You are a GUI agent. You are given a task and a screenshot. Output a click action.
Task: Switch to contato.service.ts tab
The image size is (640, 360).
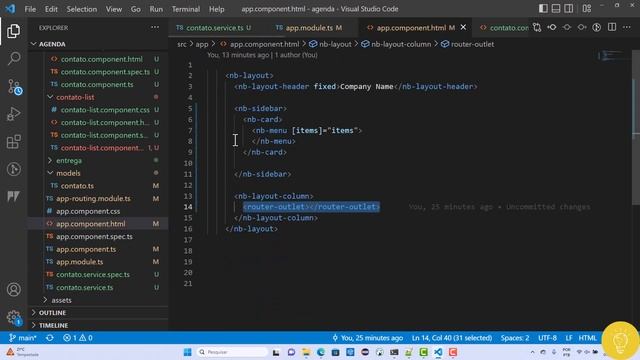tap(214, 28)
